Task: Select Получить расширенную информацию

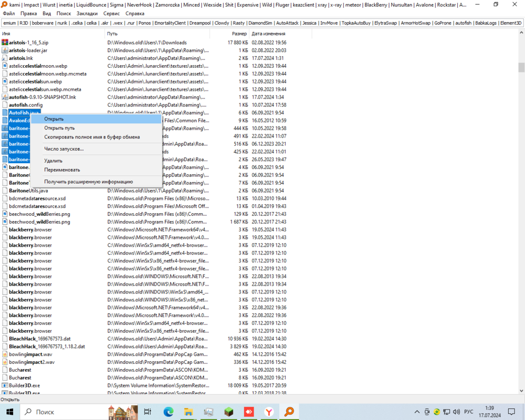Action: [96, 182]
